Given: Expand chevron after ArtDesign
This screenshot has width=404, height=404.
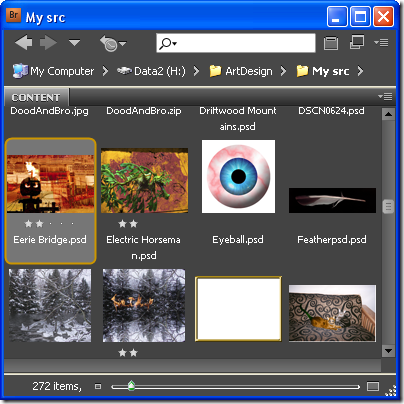Looking at the screenshot, I should (283, 71).
